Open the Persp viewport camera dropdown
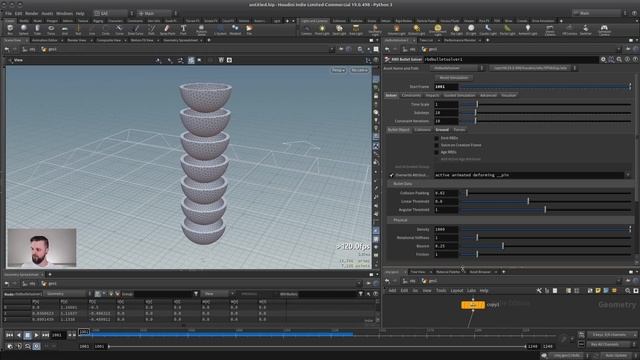Viewport: 640px width, 360px height. pyautogui.click(x=338, y=70)
